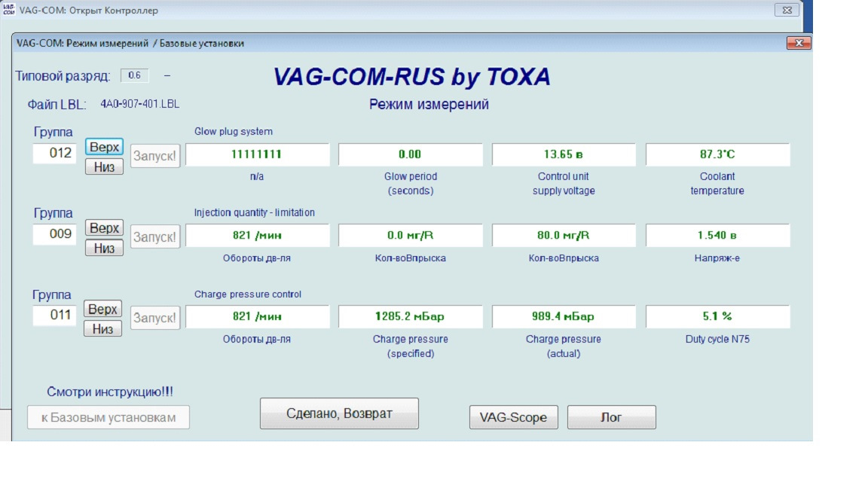Viewport: 868px width, 488px height.
Task: Click group 009 engine speed 821 /мин
Action: [258, 235]
